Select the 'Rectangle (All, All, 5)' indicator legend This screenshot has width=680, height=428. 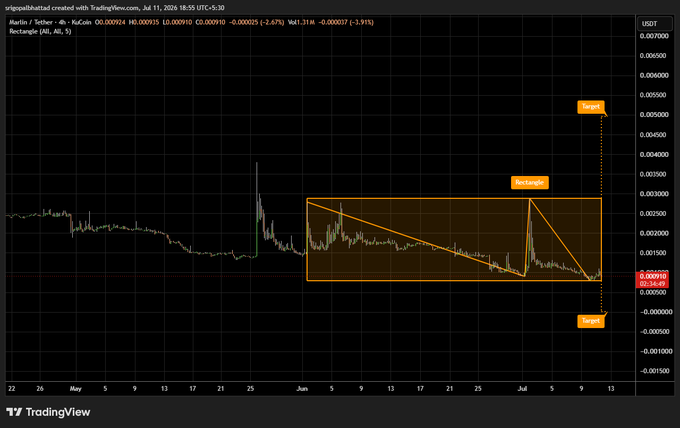40,31
